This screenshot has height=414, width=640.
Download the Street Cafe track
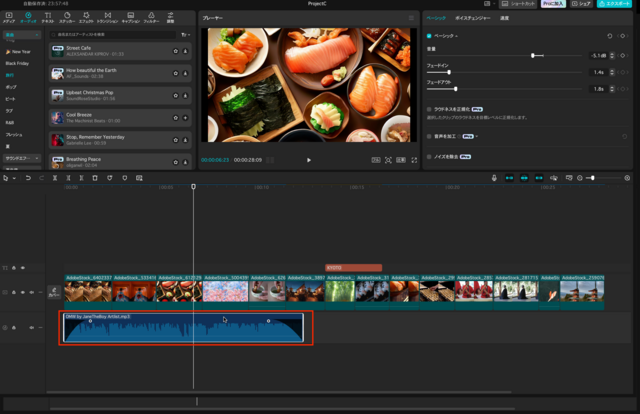pyautogui.click(x=185, y=51)
